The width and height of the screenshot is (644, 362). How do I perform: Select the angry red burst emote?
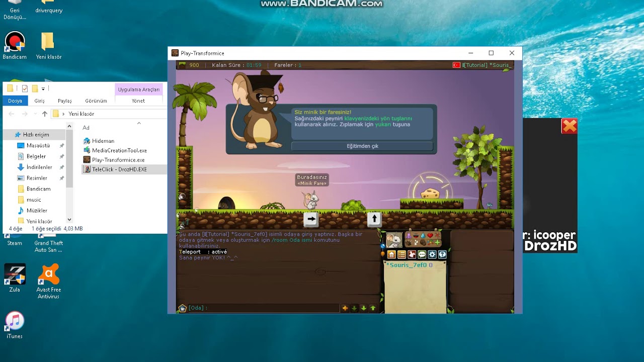coord(438,235)
